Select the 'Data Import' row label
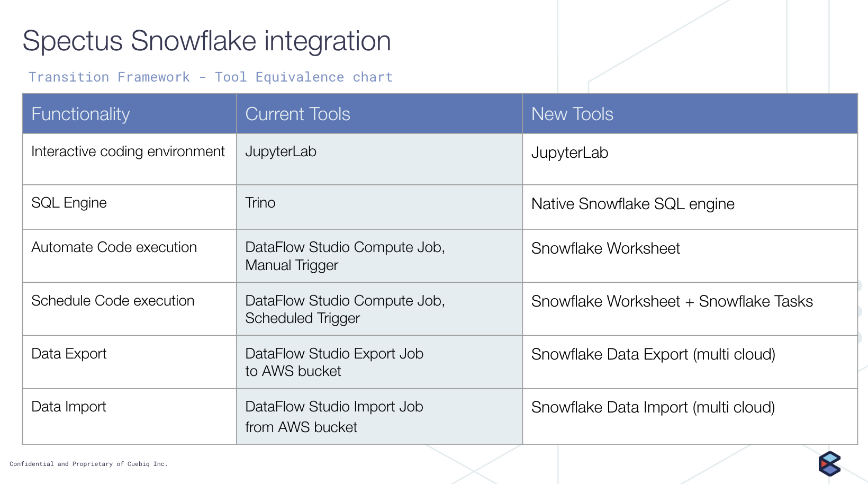868x484 pixels. click(x=69, y=407)
